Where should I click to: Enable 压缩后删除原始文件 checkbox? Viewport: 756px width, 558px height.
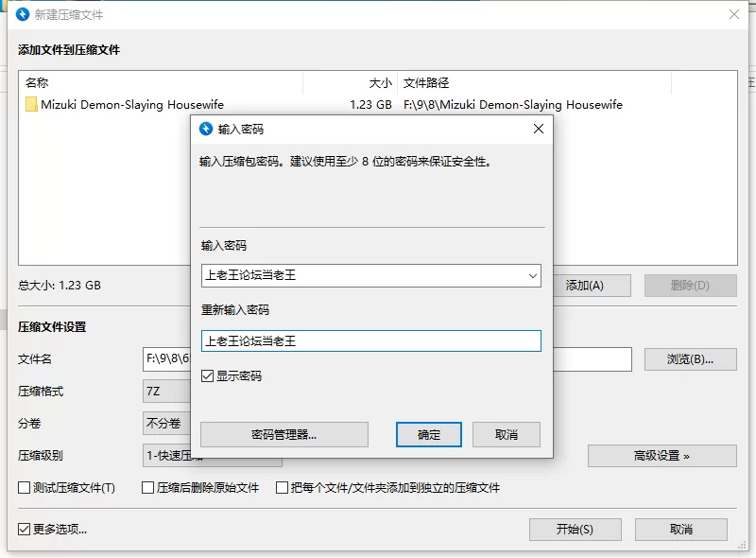(x=147, y=487)
